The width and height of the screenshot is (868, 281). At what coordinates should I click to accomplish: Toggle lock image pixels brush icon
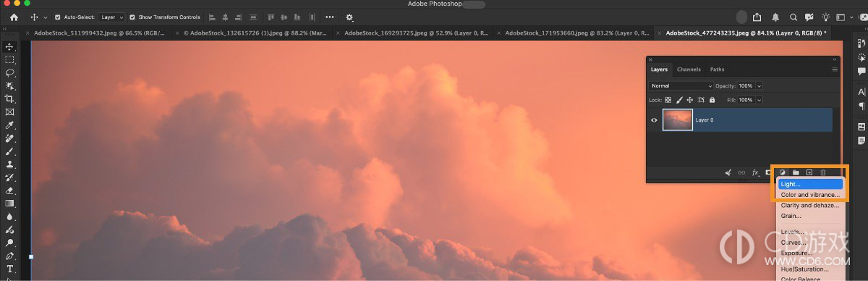click(679, 100)
